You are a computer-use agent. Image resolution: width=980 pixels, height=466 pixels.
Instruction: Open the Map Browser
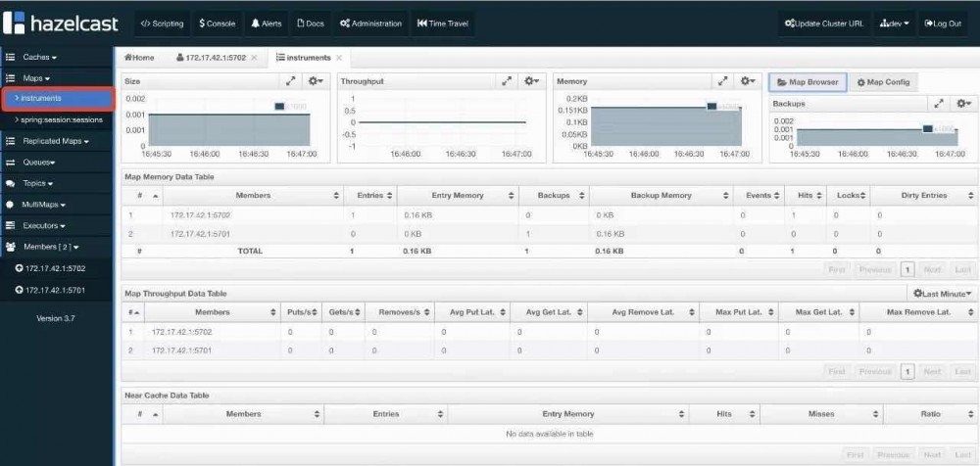[x=808, y=82]
